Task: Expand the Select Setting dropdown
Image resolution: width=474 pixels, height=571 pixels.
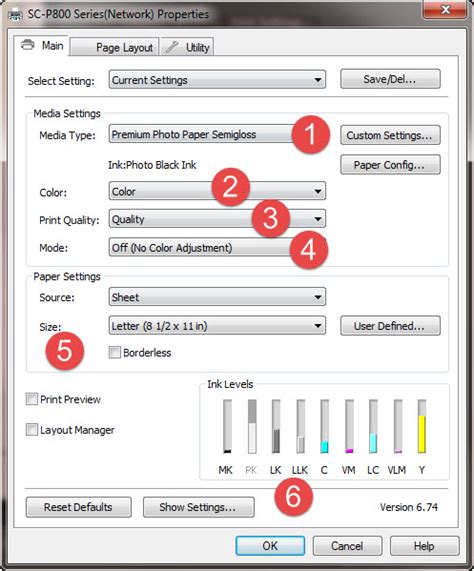Action: pos(217,80)
